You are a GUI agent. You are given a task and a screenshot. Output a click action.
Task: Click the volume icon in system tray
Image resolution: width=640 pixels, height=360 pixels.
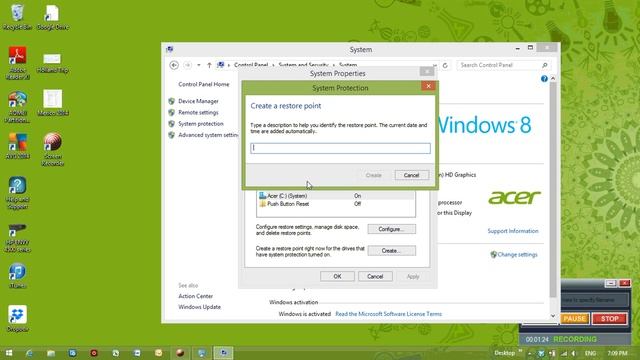coord(574,353)
